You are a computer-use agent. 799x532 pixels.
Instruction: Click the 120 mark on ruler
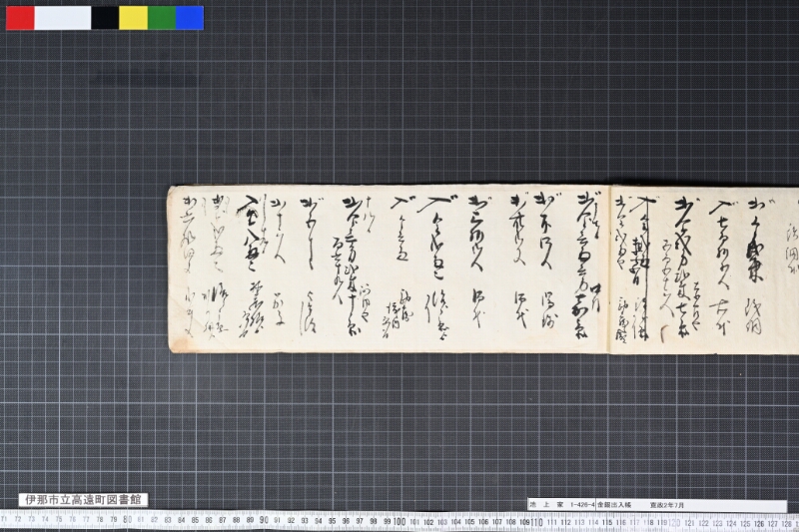point(673,523)
